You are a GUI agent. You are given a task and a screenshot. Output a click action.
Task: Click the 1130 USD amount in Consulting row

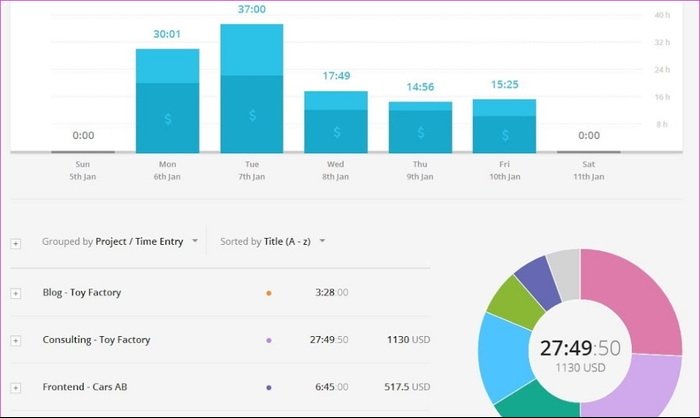click(408, 340)
